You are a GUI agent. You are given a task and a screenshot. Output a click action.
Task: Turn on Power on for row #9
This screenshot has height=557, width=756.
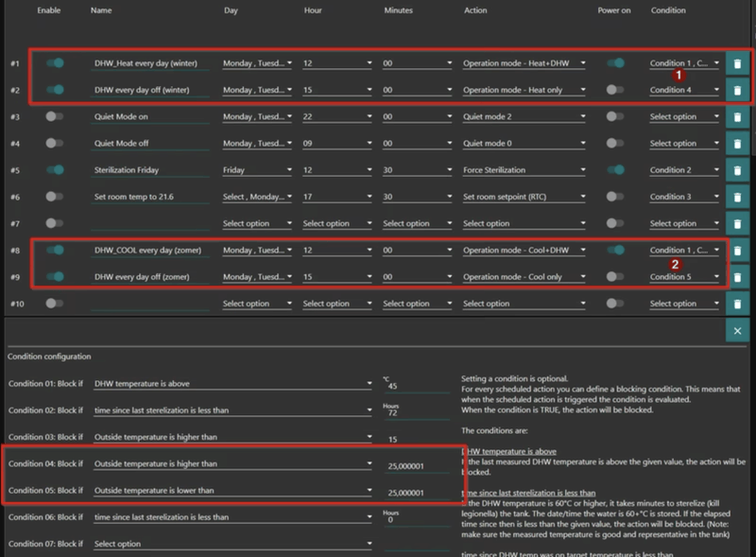(x=615, y=276)
